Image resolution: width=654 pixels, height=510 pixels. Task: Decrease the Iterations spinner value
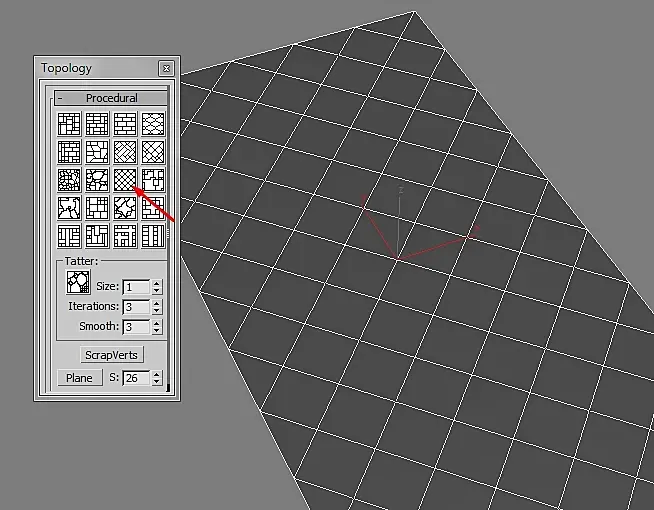[x=156, y=311]
